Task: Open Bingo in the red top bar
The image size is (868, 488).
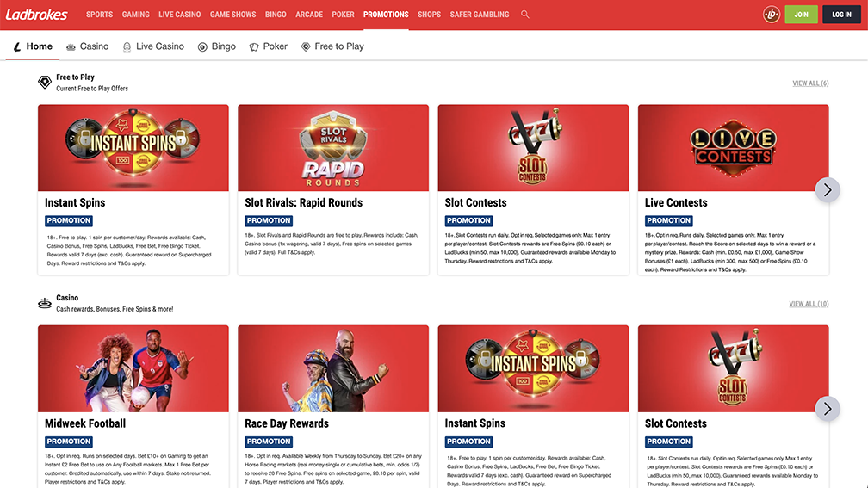Action: click(x=276, y=15)
